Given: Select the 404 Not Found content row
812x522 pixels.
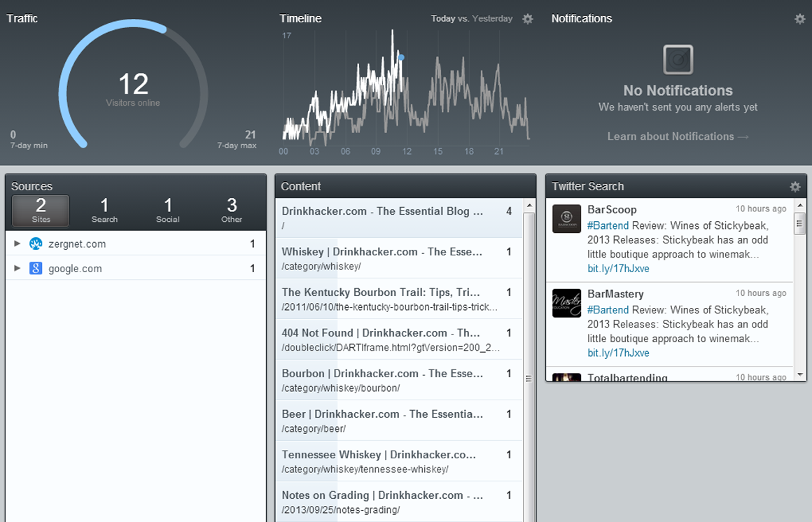Looking at the screenshot, I should pyautogui.click(x=399, y=339).
